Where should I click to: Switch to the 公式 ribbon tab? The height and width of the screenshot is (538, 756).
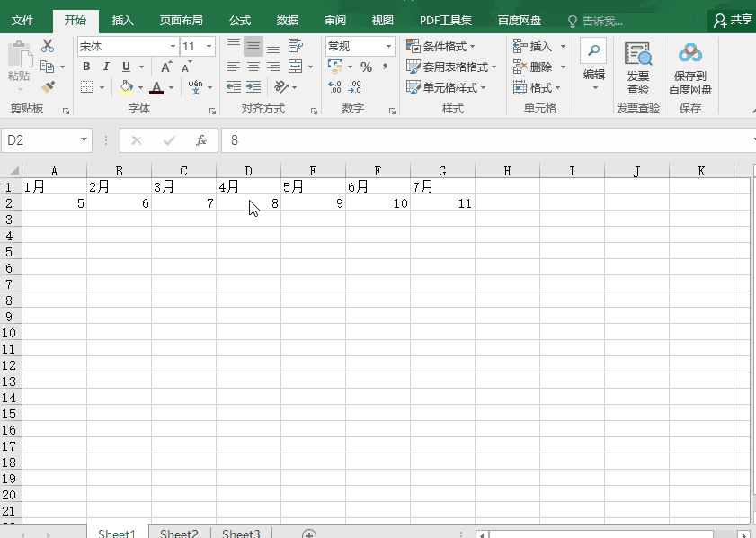click(x=240, y=21)
